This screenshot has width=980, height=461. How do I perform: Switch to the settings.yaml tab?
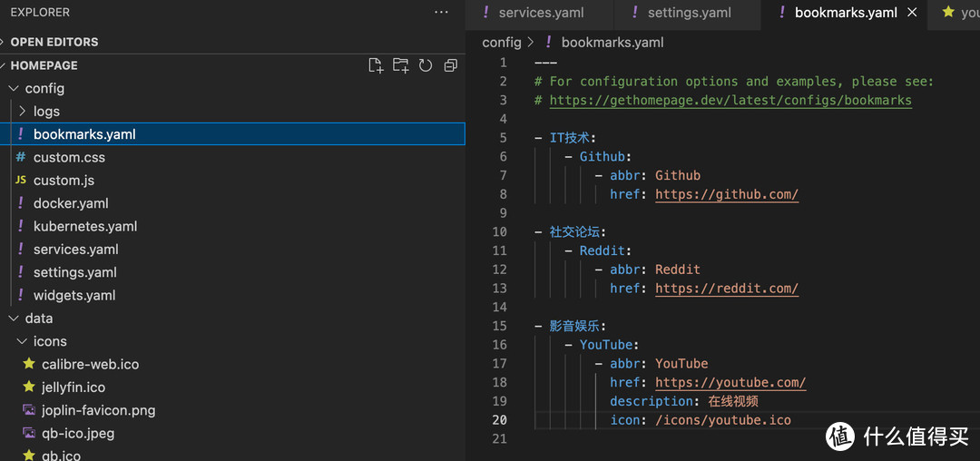(689, 13)
